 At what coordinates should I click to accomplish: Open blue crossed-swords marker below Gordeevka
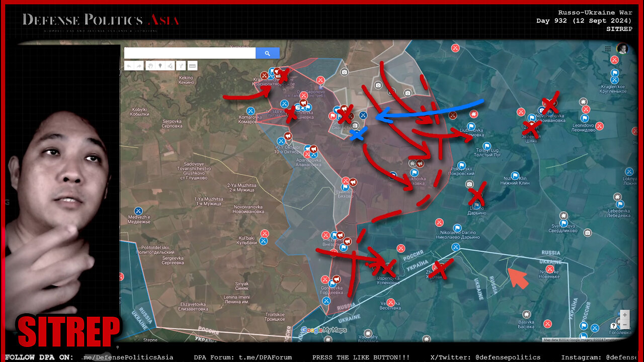326,301
